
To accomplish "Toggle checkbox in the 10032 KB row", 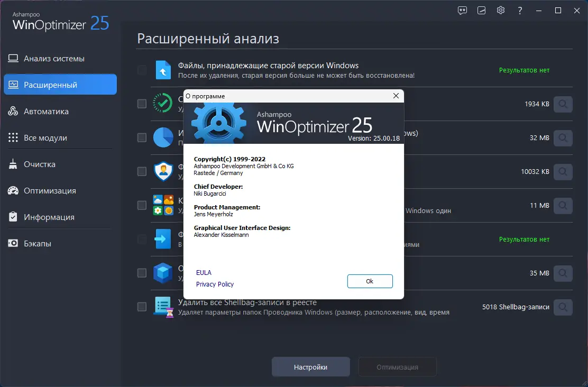I will [142, 171].
